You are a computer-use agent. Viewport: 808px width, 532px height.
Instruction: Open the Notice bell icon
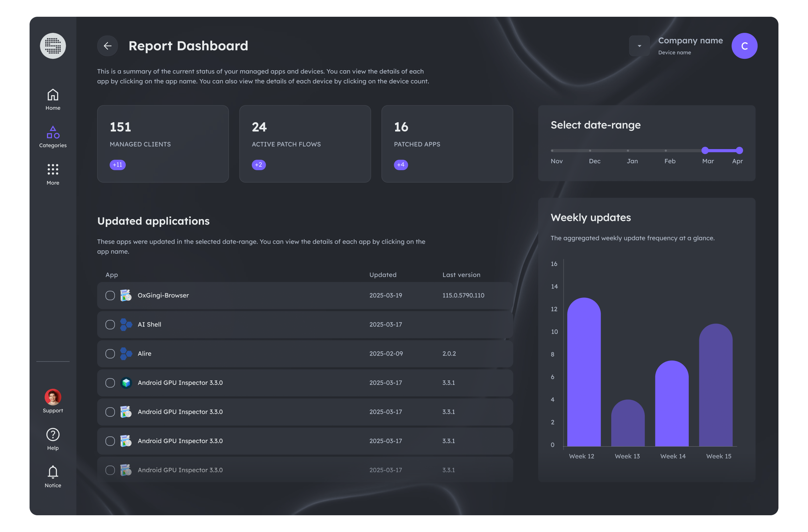point(53,472)
